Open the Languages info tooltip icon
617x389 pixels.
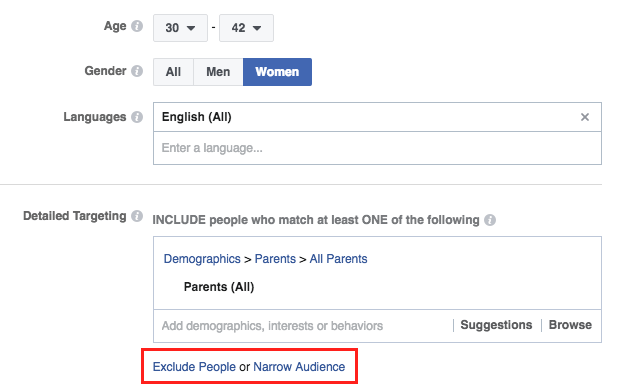coord(137,117)
